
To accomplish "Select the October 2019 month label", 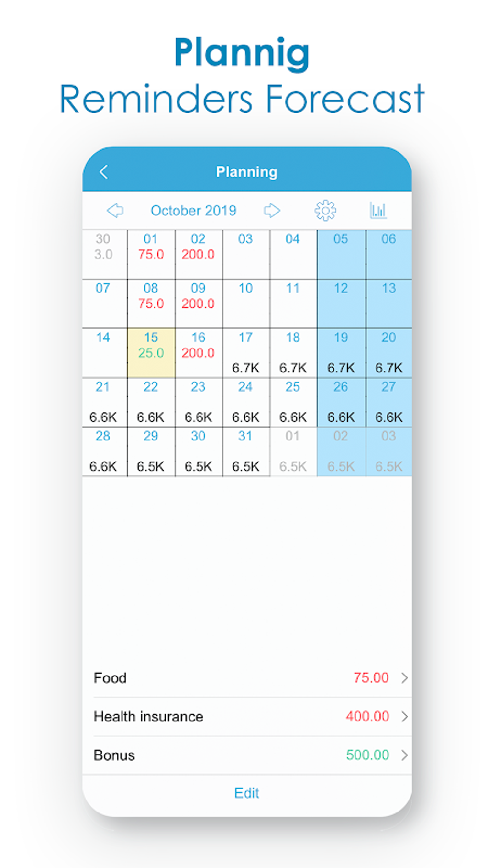I will coord(193,210).
